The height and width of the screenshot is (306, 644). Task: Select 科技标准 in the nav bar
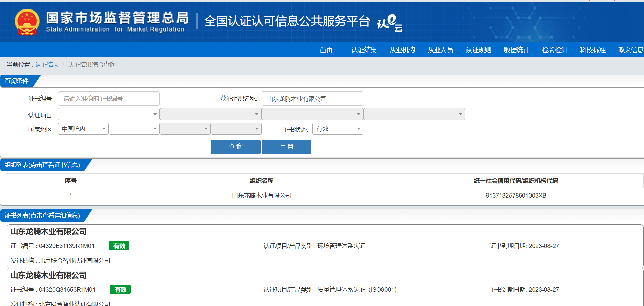[593, 50]
